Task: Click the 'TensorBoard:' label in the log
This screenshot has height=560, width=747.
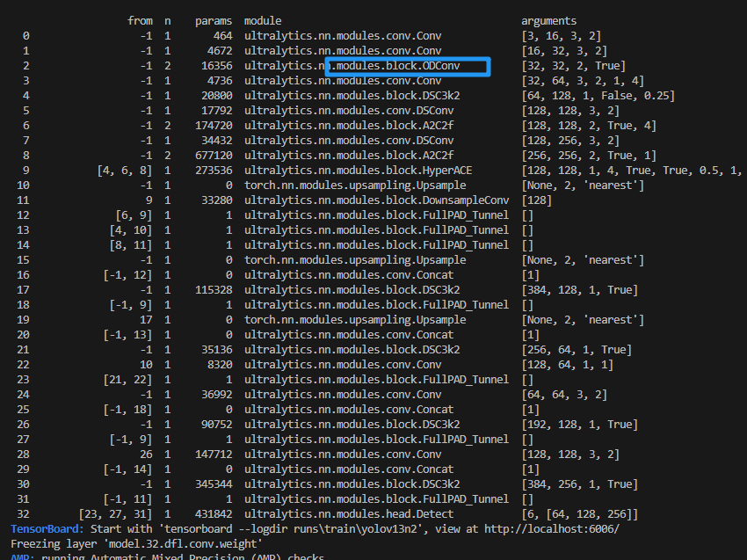Action: coord(47,529)
